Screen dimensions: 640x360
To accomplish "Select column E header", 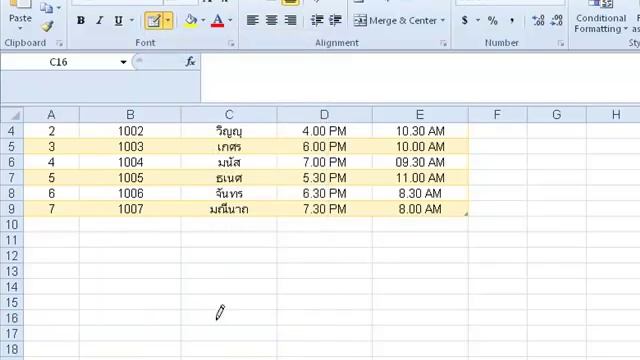I will point(420,115).
